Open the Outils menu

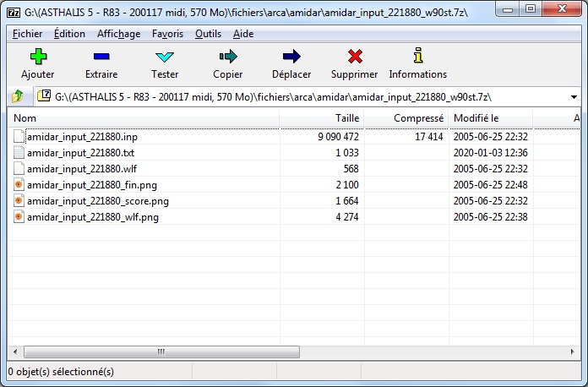208,34
